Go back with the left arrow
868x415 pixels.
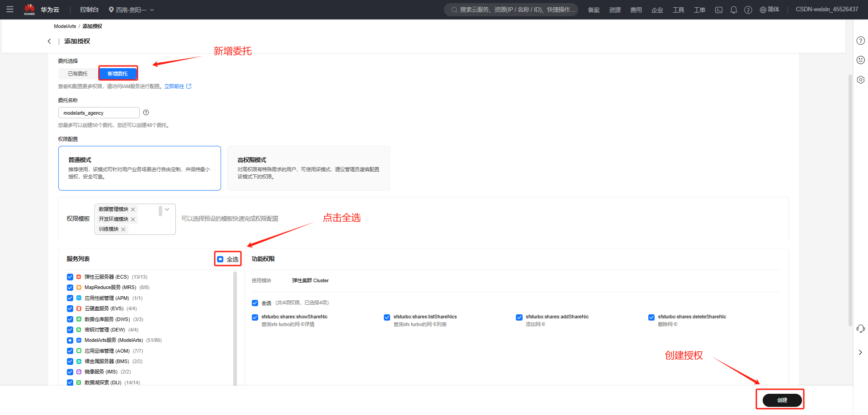(49, 41)
